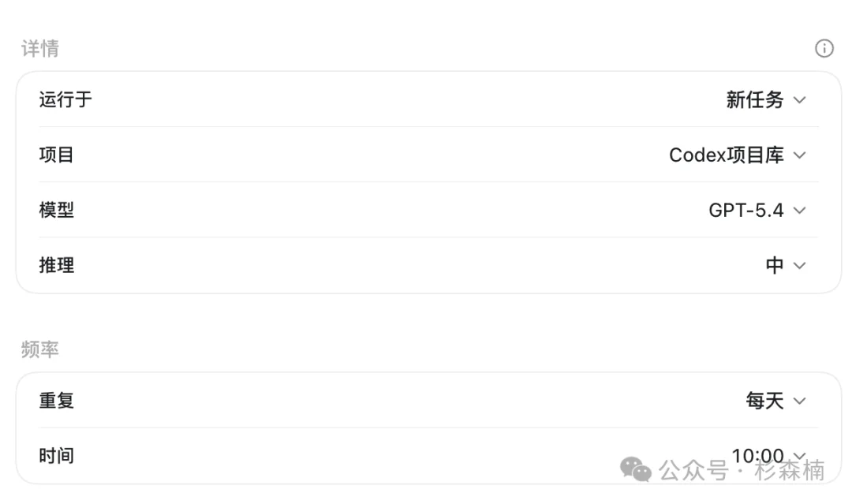The height and width of the screenshot is (504, 852).
Task: Click the 公众号 · 杉森楠 watermark text
Action: (742, 470)
